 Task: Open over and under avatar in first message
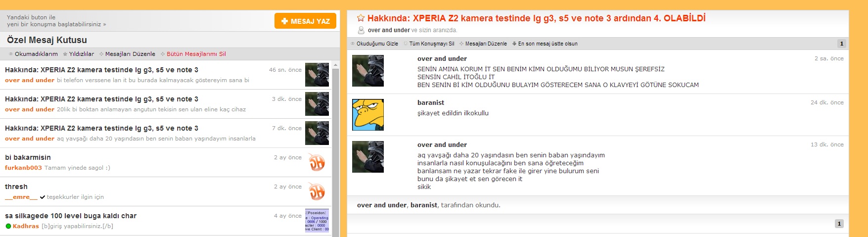pyautogui.click(x=368, y=71)
